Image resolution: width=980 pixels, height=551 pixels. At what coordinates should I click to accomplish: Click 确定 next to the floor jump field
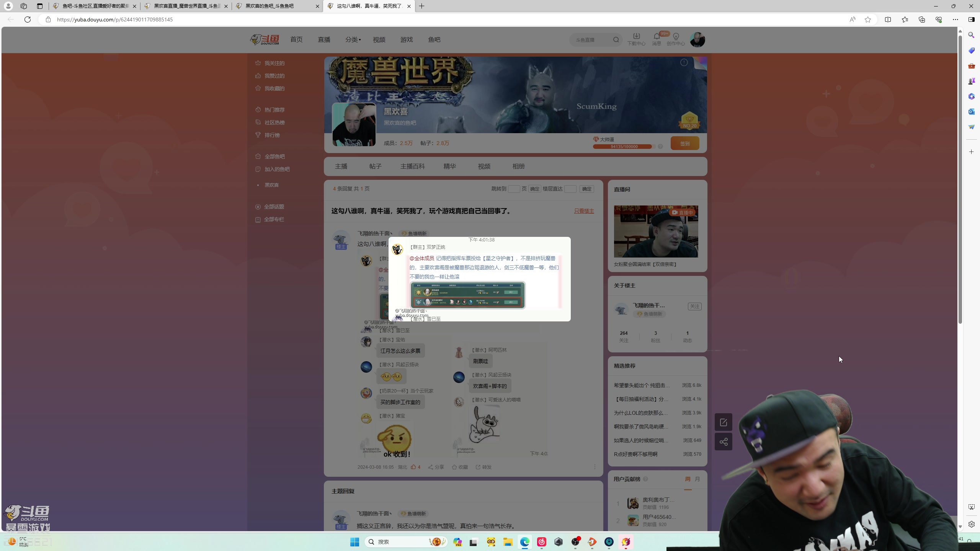click(x=586, y=189)
